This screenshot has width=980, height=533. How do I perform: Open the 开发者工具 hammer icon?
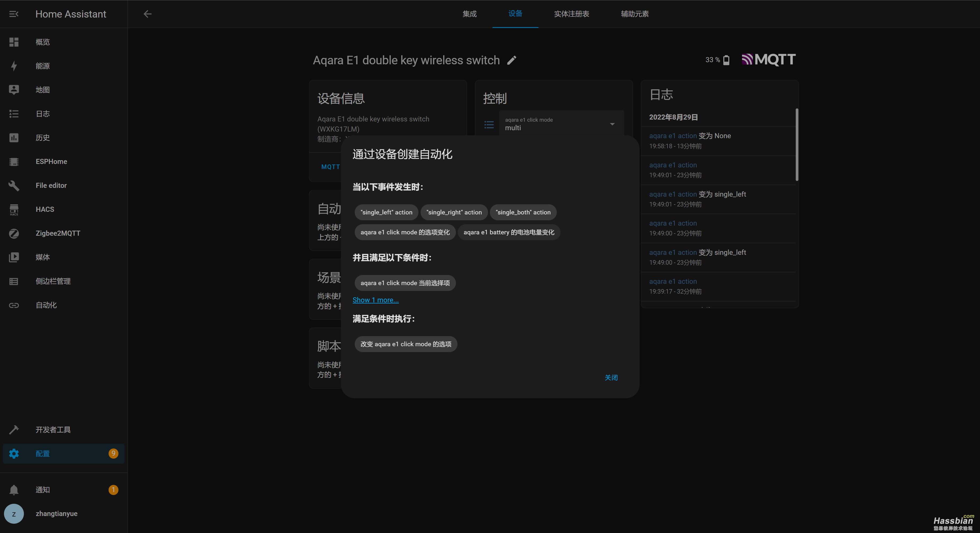(14, 430)
